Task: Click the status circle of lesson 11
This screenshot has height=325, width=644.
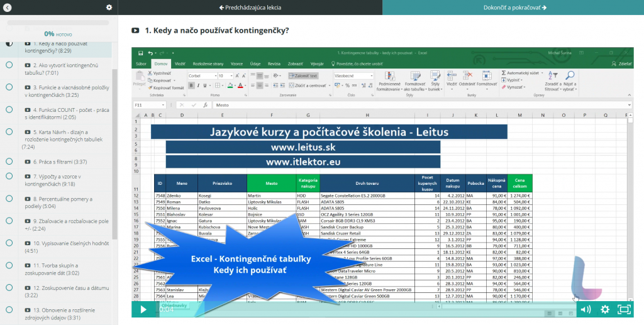Action: 9,265
